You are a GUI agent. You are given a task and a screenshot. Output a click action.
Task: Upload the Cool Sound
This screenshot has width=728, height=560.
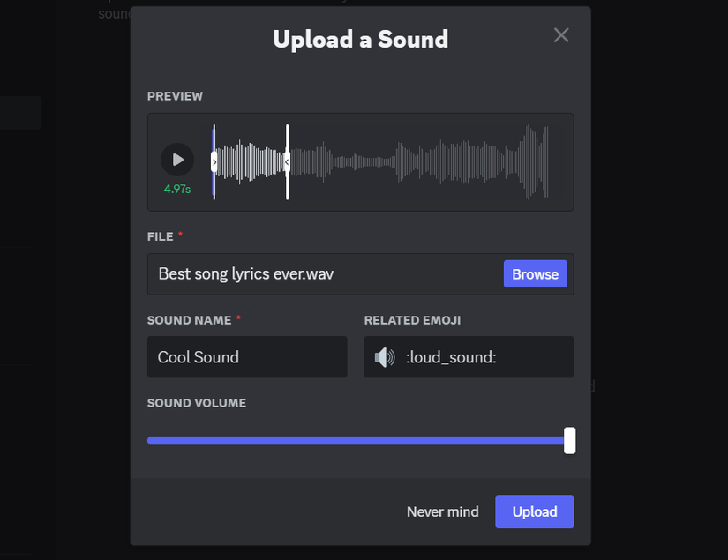pos(534,511)
